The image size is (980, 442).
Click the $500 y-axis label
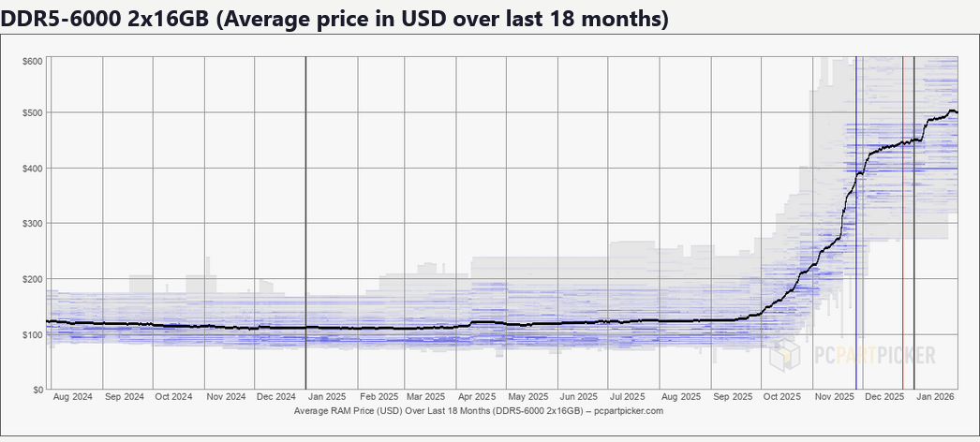[32, 113]
